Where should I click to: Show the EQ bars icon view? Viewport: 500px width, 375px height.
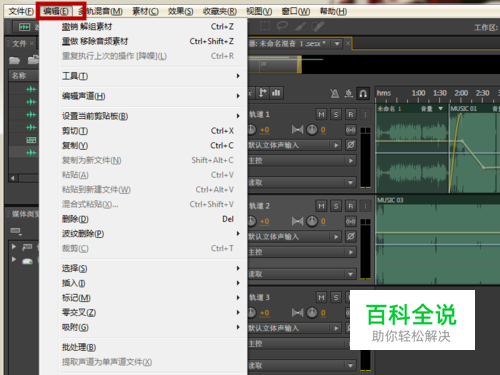point(276,93)
